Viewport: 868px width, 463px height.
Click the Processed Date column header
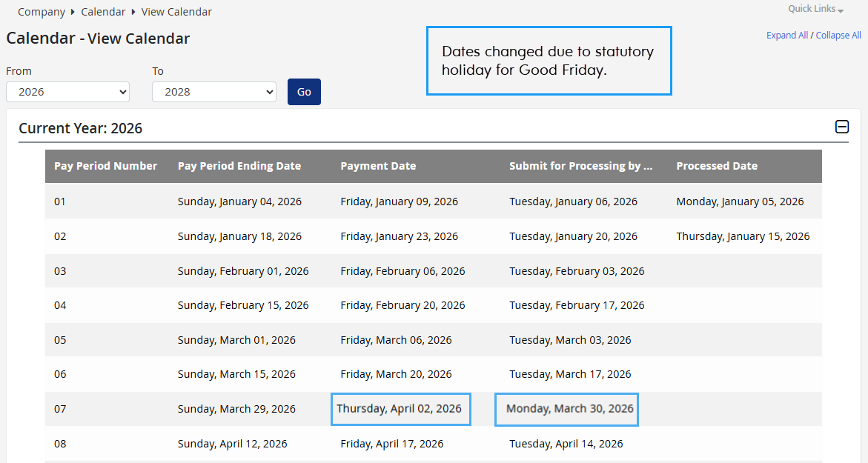tap(717, 166)
